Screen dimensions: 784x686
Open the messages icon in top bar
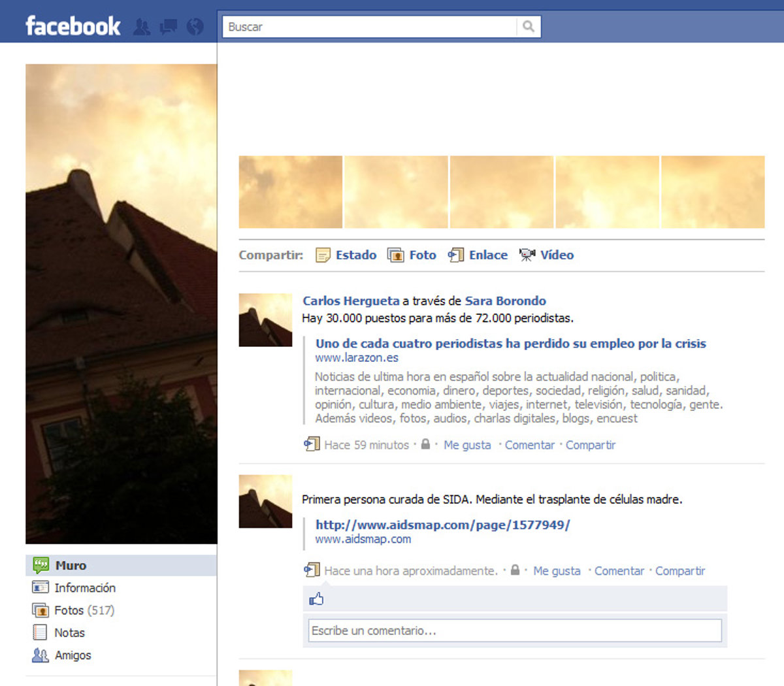click(169, 27)
